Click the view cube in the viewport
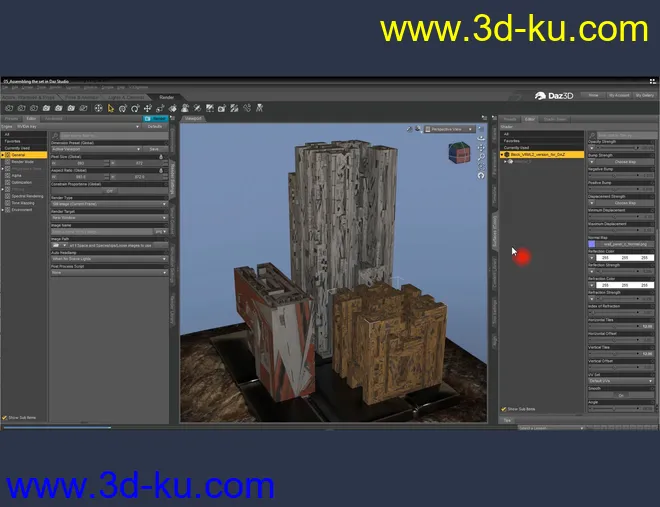Viewport: 660px width, 507px height. coord(461,151)
